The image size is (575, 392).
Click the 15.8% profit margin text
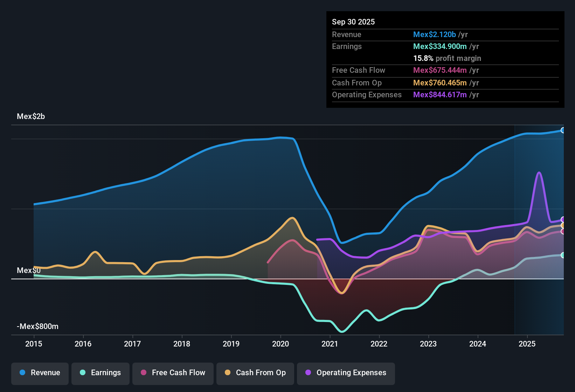pyautogui.click(x=447, y=58)
